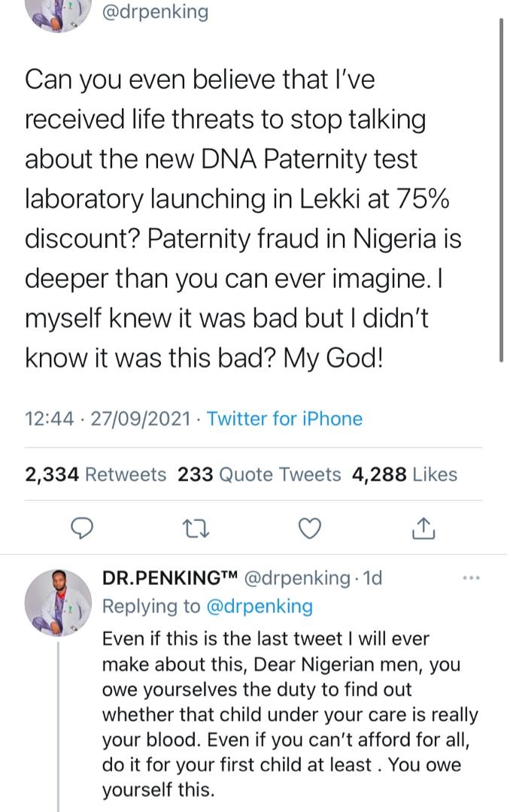This screenshot has width=507, height=812.
Task: Open the three-dot menu on reply
Action: tap(470, 578)
